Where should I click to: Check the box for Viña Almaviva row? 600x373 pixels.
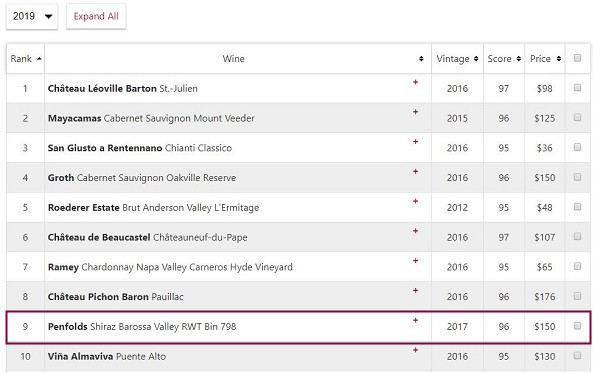point(577,355)
